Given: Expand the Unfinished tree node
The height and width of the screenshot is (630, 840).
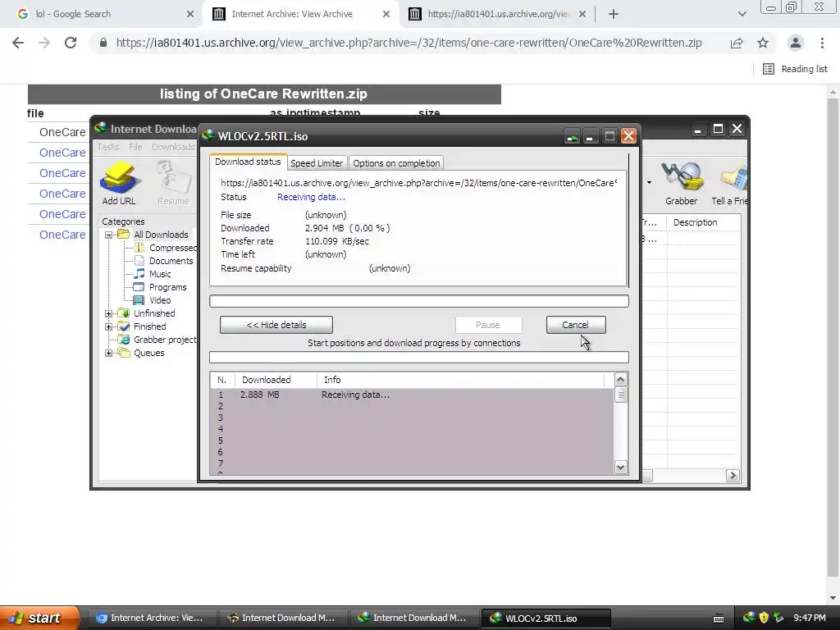Looking at the screenshot, I should [x=109, y=313].
